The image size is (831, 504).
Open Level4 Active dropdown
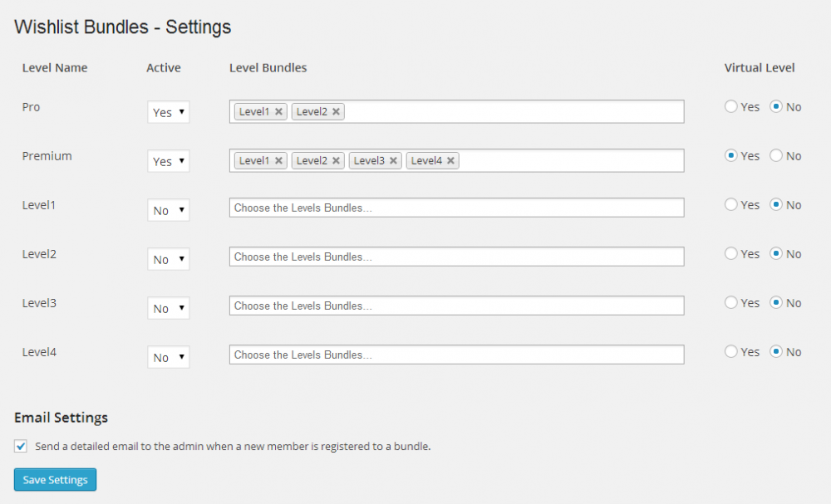point(169,357)
